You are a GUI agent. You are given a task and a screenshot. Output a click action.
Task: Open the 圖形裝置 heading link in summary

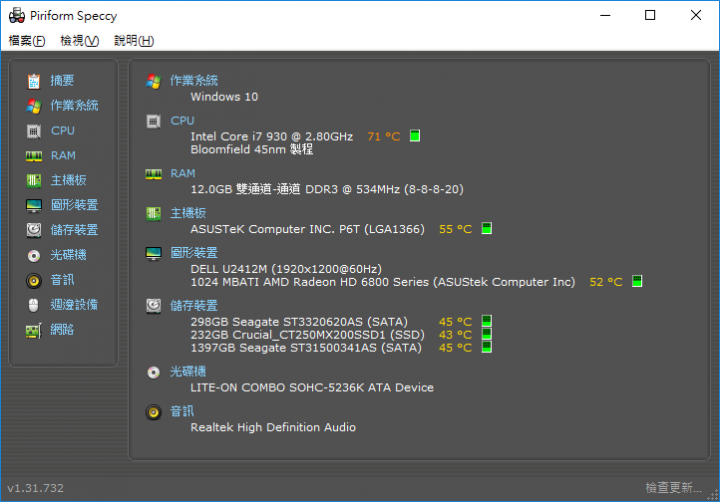pyautogui.click(x=194, y=253)
